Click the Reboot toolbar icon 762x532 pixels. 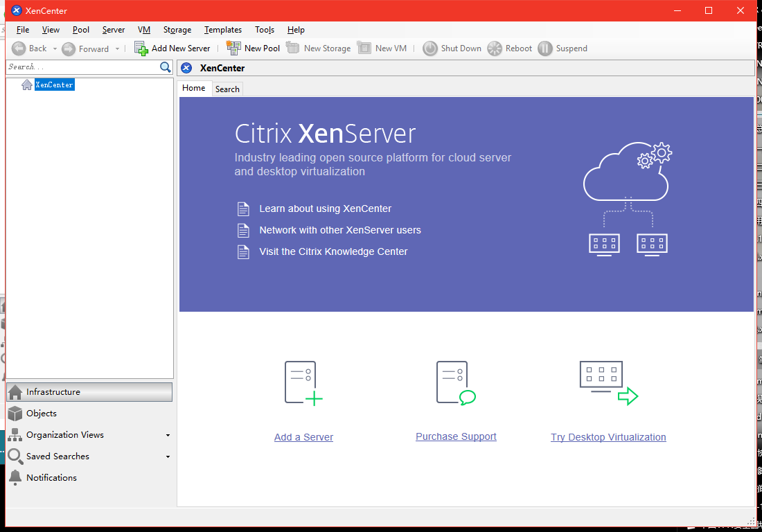(x=495, y=48)
